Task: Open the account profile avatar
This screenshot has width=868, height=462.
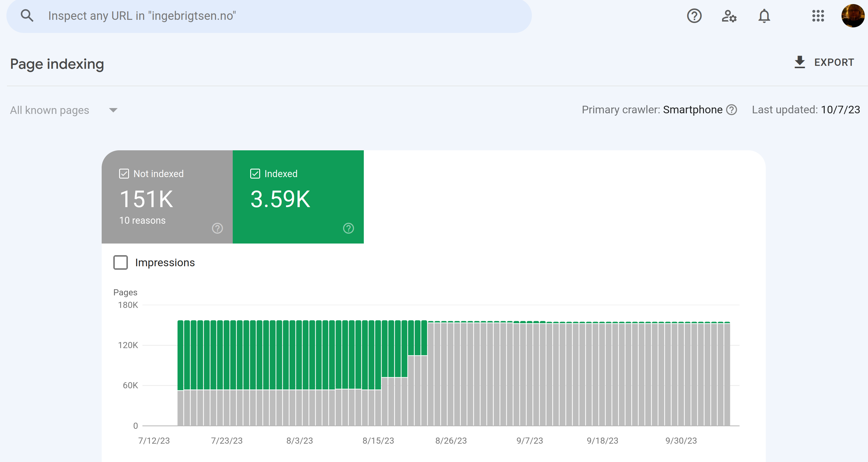Action: coord(853,16)
